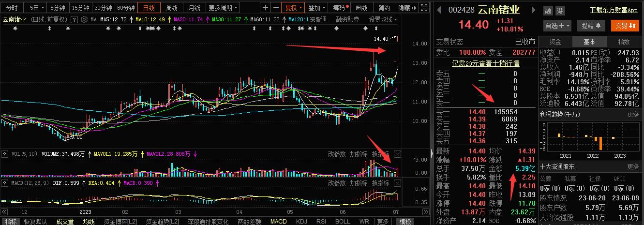
Task: Close the VOL volume indicator panel
Action: click(x=397, y=154)
